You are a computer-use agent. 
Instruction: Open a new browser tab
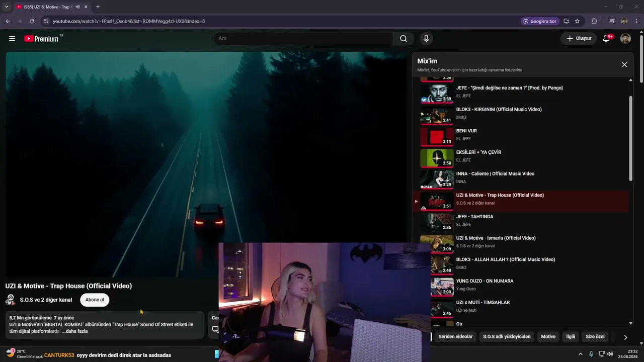(x=98, y=7)
